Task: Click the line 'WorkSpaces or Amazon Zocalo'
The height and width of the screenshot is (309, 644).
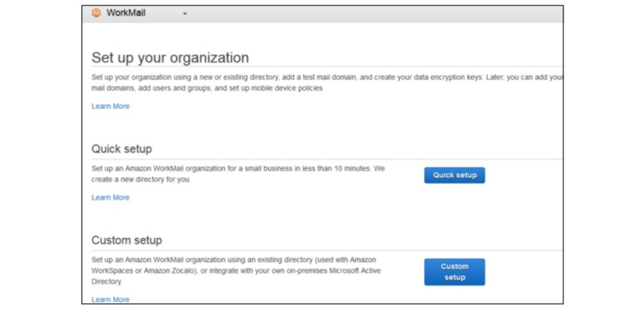Action: [x=236, y=271]
